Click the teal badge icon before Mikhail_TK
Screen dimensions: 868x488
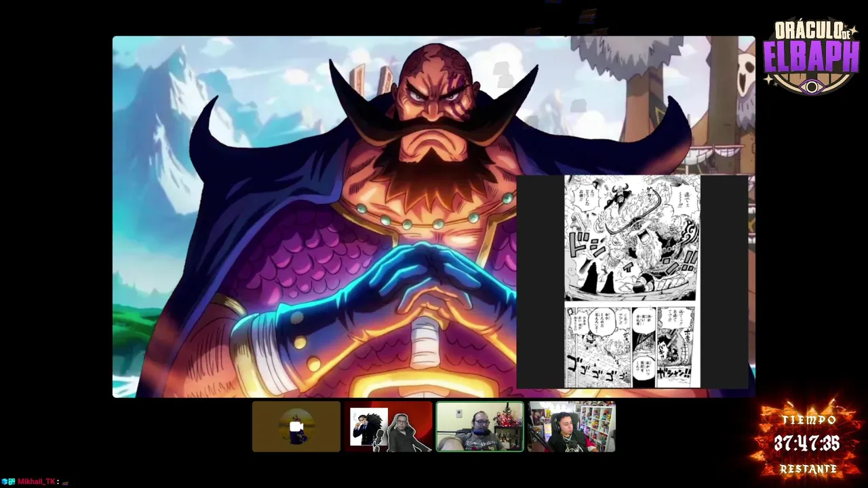click(12, 481)
